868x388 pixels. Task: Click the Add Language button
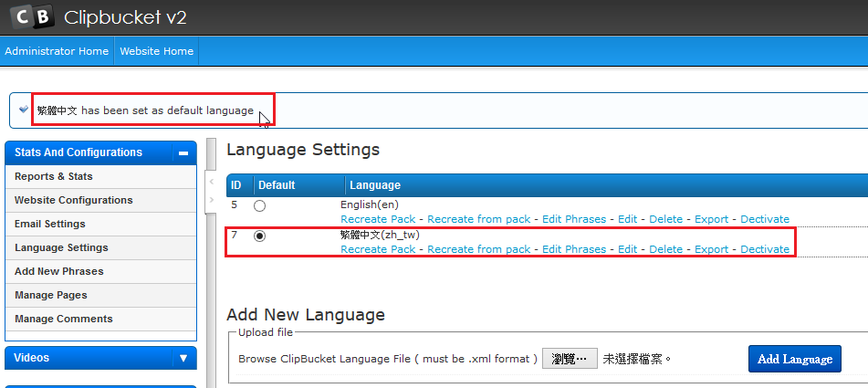click(795, 359)
